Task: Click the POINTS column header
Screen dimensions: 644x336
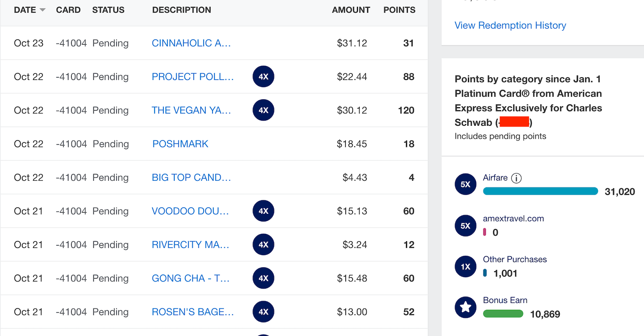Action: 399,10
